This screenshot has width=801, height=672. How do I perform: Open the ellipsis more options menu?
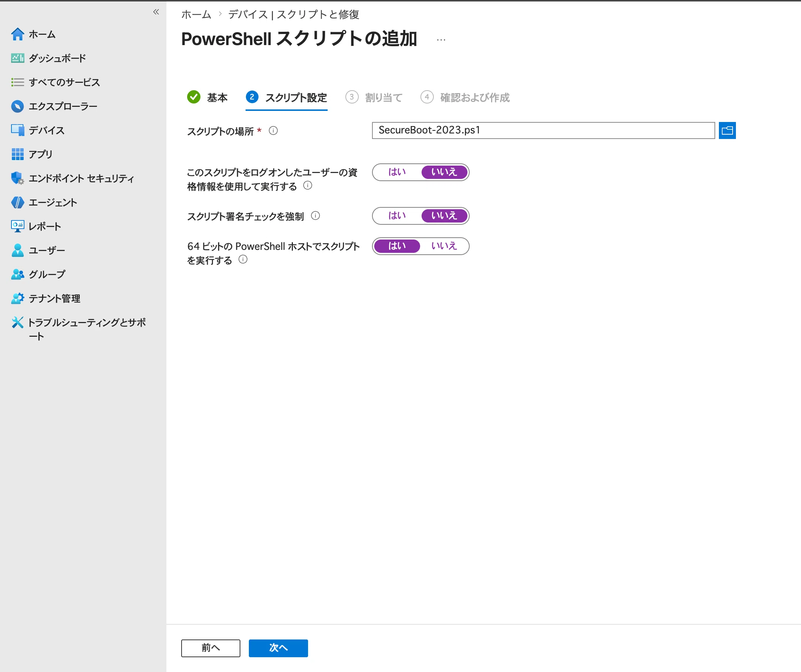pos(441,40)
